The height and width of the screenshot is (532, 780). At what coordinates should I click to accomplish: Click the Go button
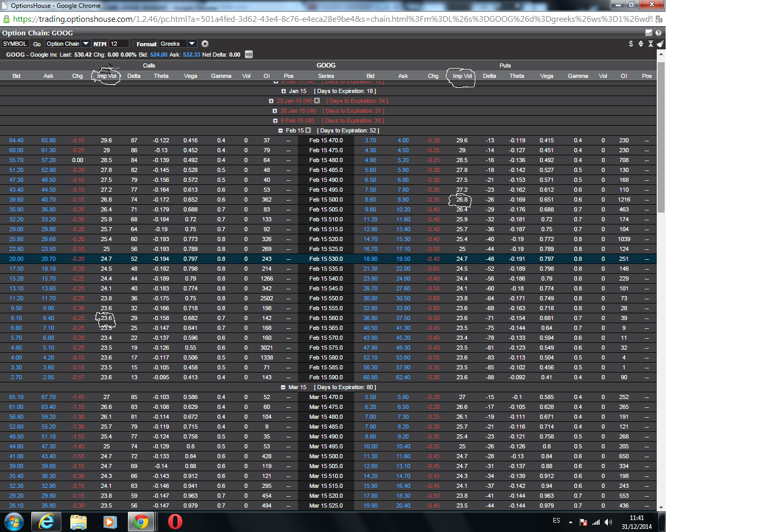pyautogui.click(x=37, y=44)
